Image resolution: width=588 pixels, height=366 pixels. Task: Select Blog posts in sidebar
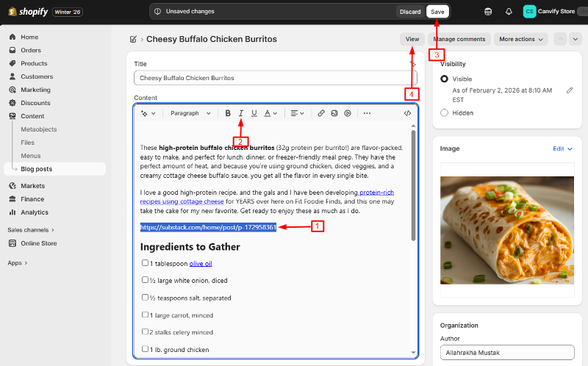pos(54,169)
